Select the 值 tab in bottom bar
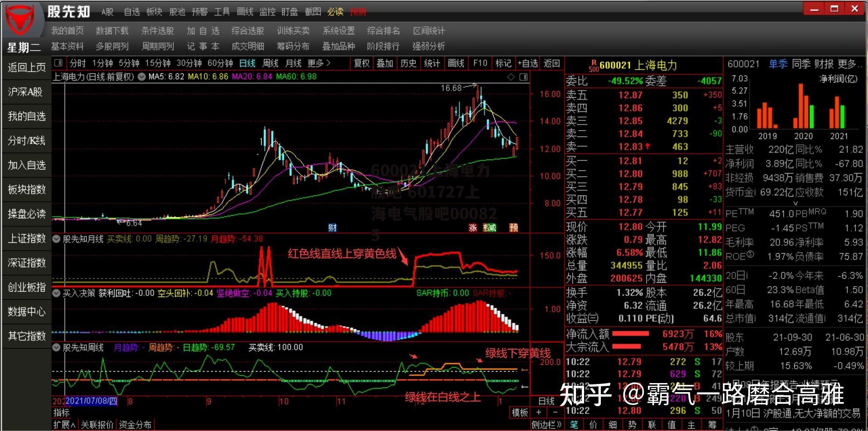868x431 pixels. (672, 425)
